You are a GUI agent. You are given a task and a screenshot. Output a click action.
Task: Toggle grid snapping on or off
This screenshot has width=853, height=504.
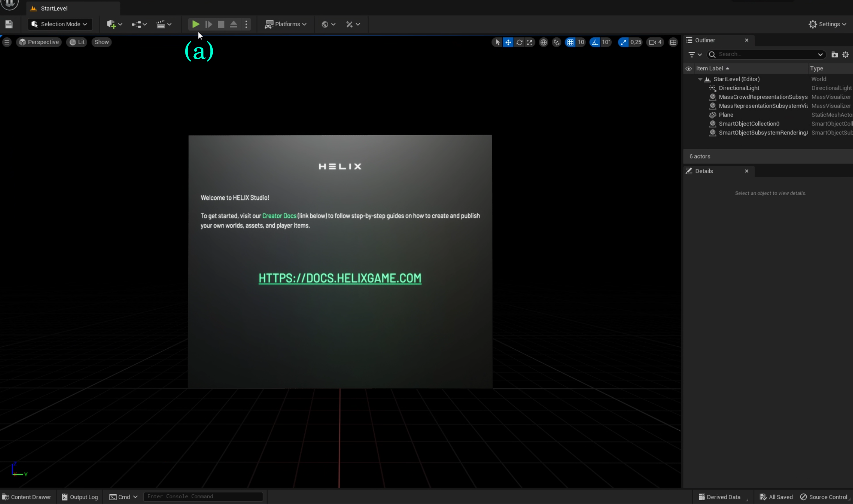(x=570, y=42)
